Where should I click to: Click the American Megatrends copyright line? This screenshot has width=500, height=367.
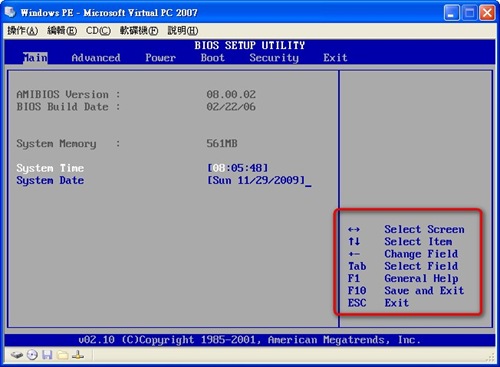(249, 340)
